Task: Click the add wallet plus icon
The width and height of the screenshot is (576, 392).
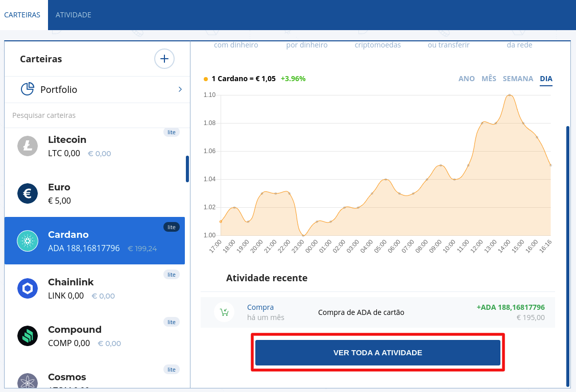Action: click(164, 59)
